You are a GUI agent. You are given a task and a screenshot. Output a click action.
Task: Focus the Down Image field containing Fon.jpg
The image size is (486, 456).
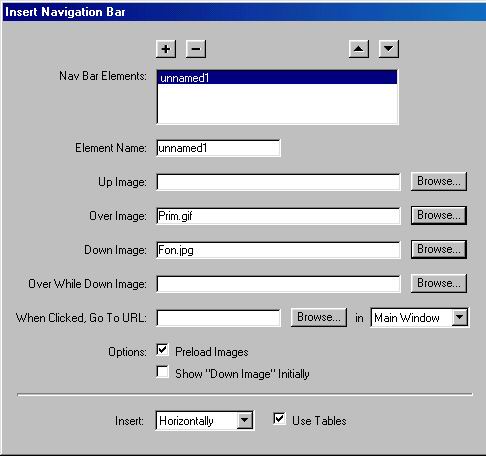278,250
